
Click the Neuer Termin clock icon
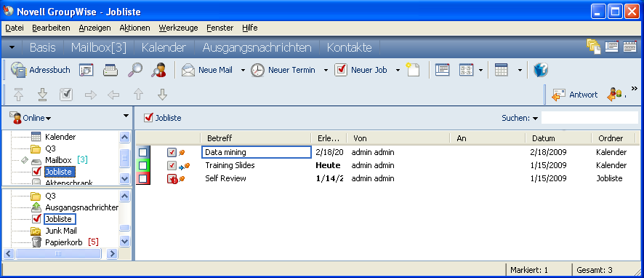(257, 71)
